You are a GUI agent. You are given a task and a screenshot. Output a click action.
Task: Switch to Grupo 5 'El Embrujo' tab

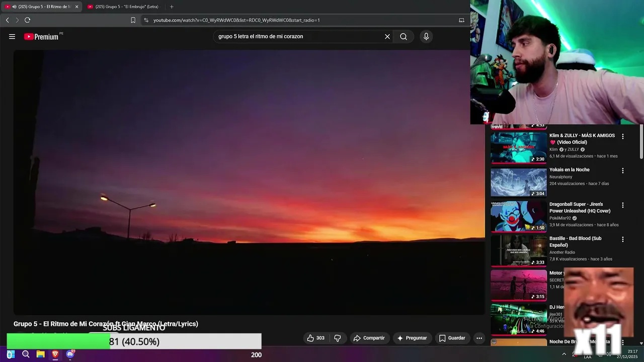pyautogui.click(x=124, y=7)
